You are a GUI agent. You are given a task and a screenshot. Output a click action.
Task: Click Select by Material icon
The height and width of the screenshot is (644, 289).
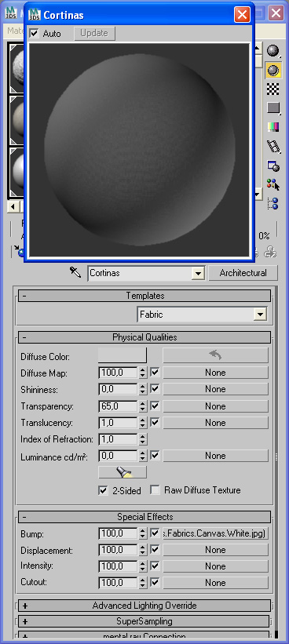coord(273,184)
